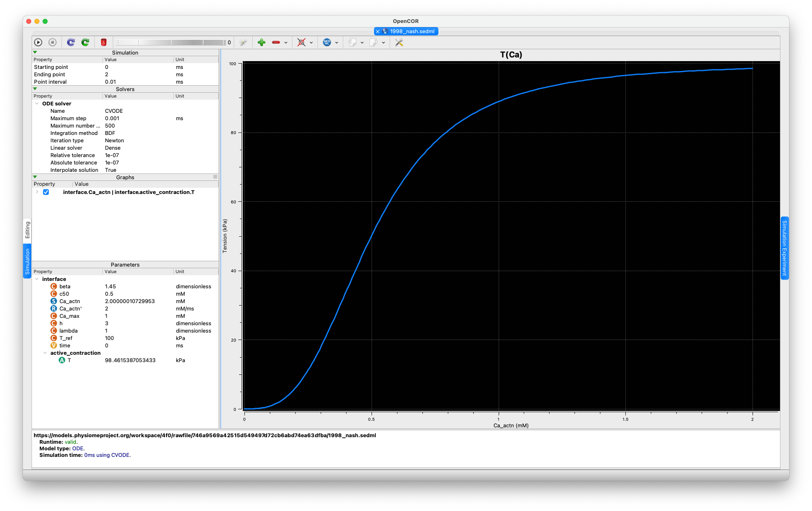Click the Run simulation play button

[x=38, y=42]
